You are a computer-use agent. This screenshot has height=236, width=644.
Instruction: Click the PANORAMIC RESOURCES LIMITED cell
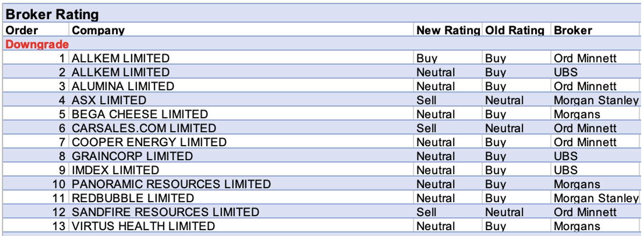pyautogui.click(x=171, y=184)
